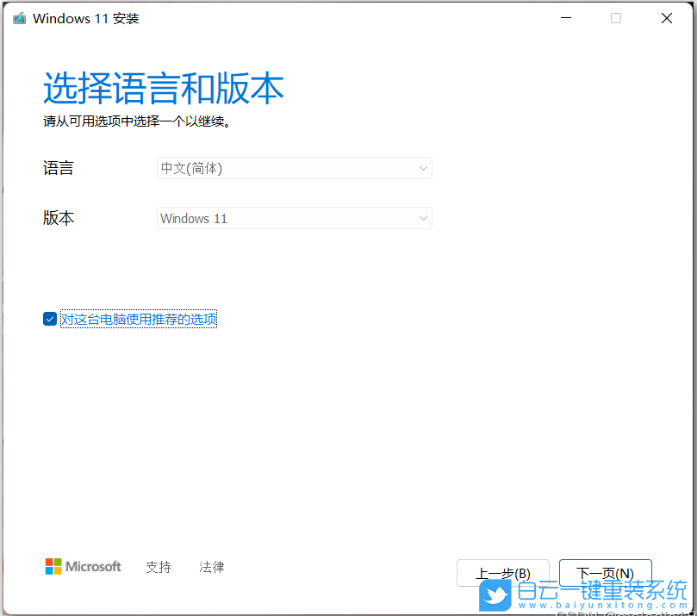Open the 法律 link

(x=212, y=566)
